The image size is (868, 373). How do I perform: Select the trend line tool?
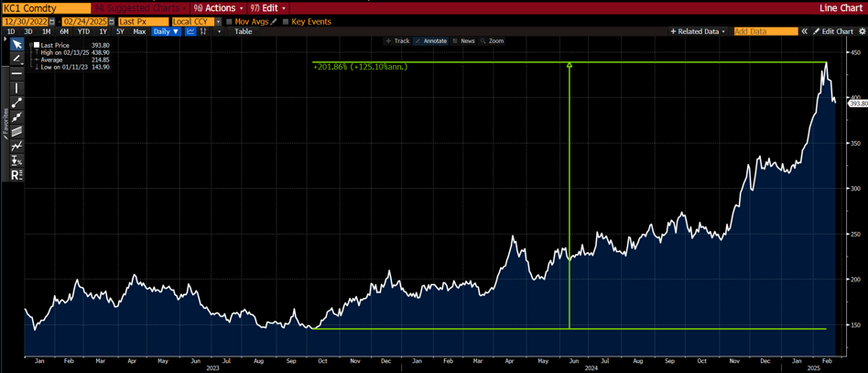pyautogui.click(x=17, y=102)
